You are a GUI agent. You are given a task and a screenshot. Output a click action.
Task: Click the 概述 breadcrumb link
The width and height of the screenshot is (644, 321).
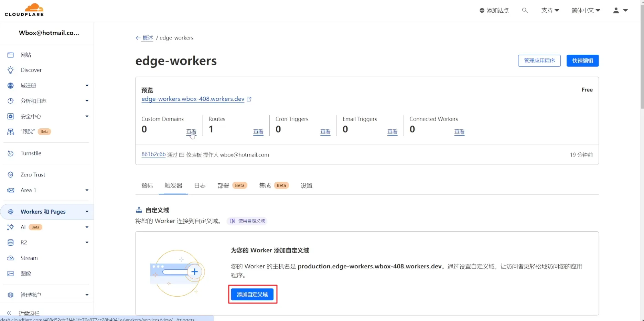click(x=148, y=38)
